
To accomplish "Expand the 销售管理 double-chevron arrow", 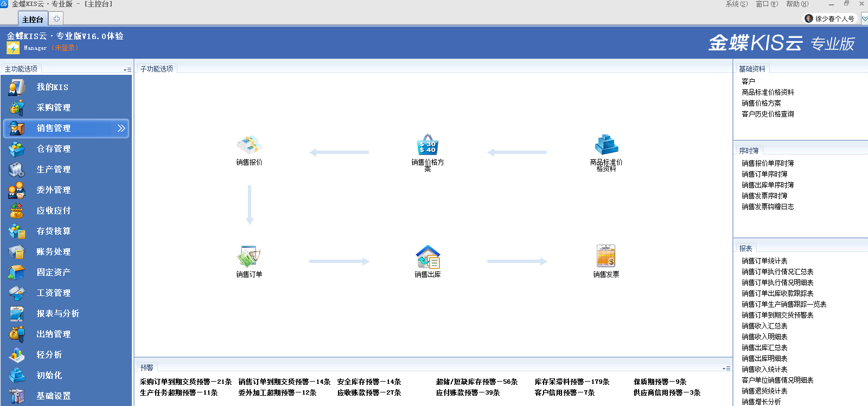I will click(122, 128).
